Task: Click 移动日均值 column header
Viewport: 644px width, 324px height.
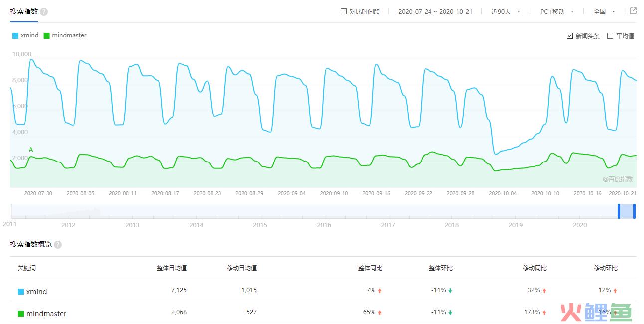Action: [242, 268]
